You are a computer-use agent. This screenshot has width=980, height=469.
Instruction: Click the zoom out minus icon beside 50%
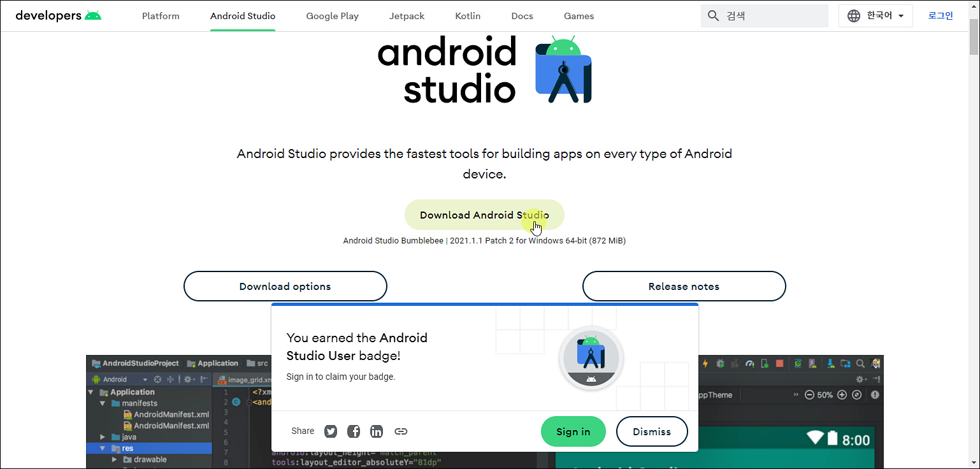pyautogui.click(x=809, y=394)
